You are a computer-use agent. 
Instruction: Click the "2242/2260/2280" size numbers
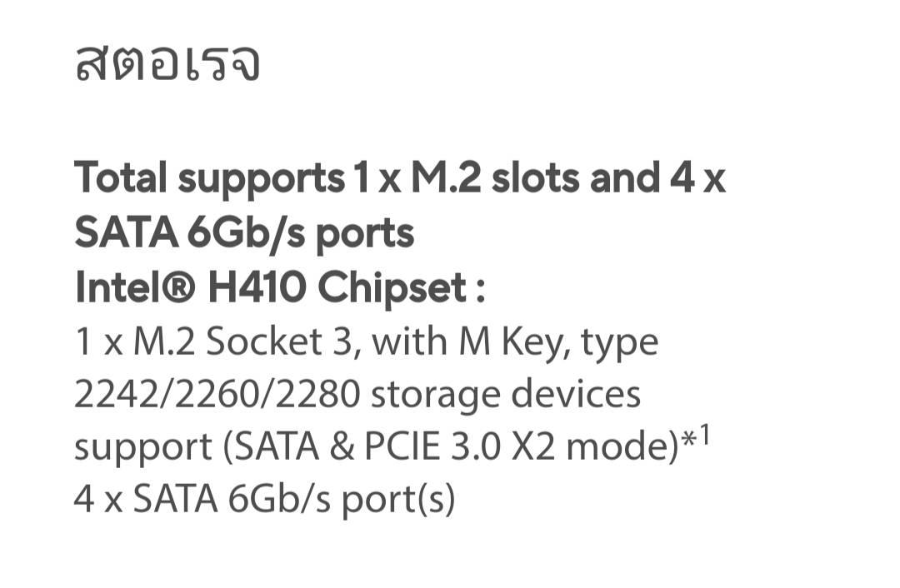[217, 396]
